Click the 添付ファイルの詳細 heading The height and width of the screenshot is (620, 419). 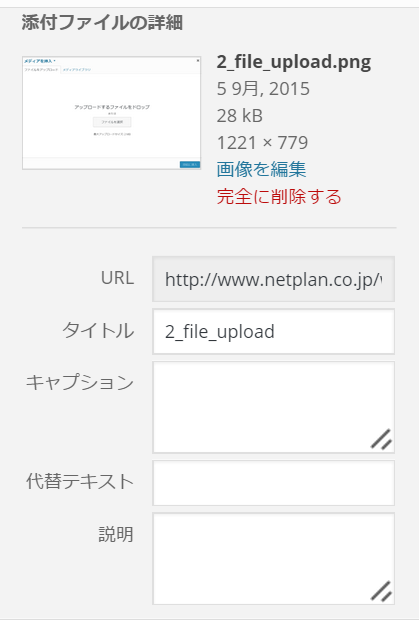[x=102, y=23]
